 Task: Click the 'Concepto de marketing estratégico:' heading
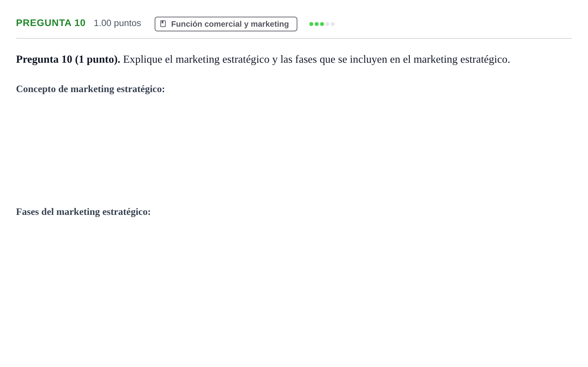[90, 89]
